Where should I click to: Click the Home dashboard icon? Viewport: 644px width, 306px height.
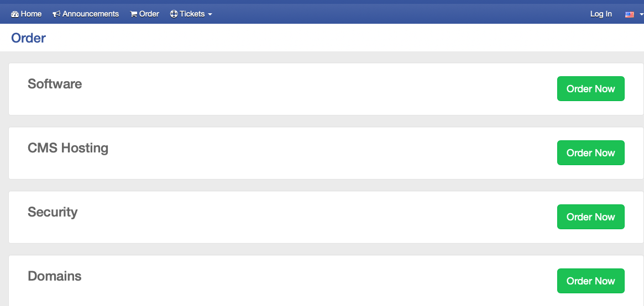click(15, 14)
